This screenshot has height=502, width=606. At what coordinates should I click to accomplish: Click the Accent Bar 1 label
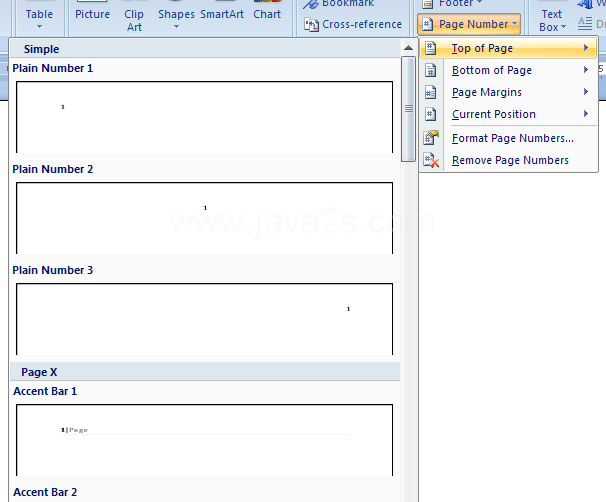coord(45,391)
